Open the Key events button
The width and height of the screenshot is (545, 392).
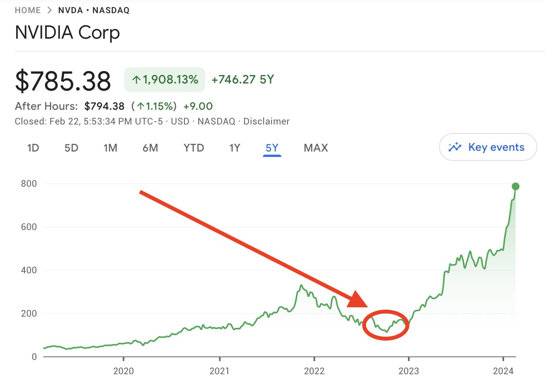click(488, 147)
